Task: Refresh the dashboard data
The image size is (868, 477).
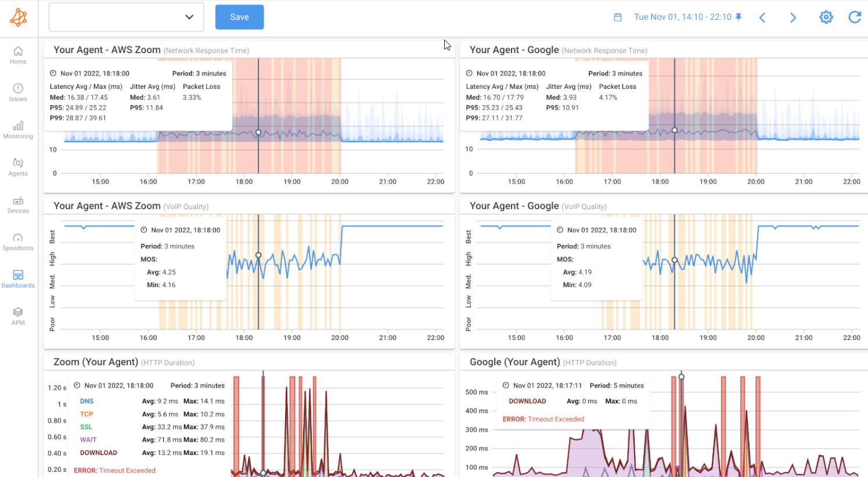Action: pyautogui.click(x=855, y=17)
